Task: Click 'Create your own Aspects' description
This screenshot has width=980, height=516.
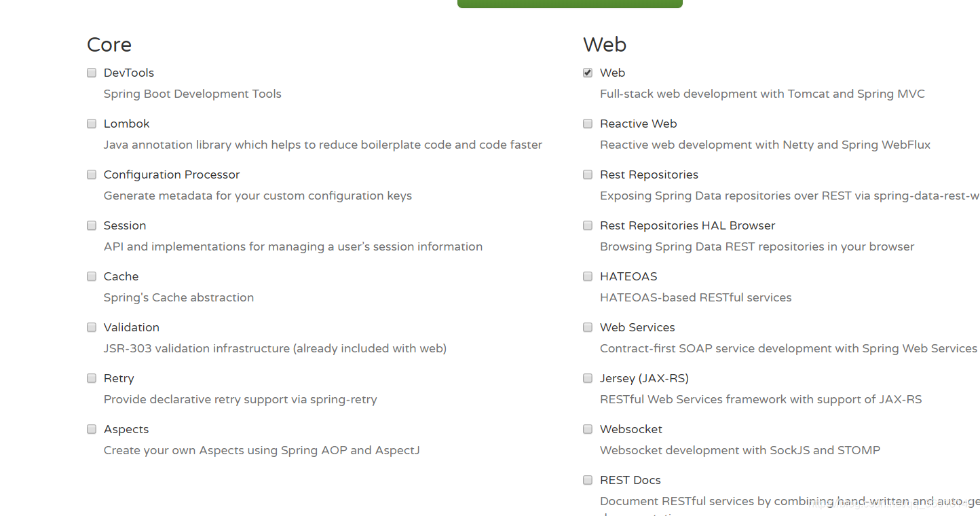Action: 262,450
